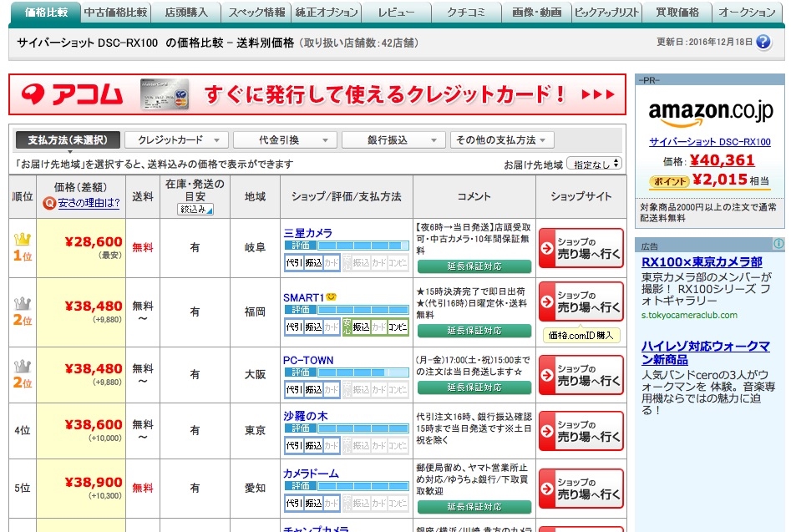Open the 代金引換 payment dropdown
This screenshot has width=791, height=532.
click(285, 139)
